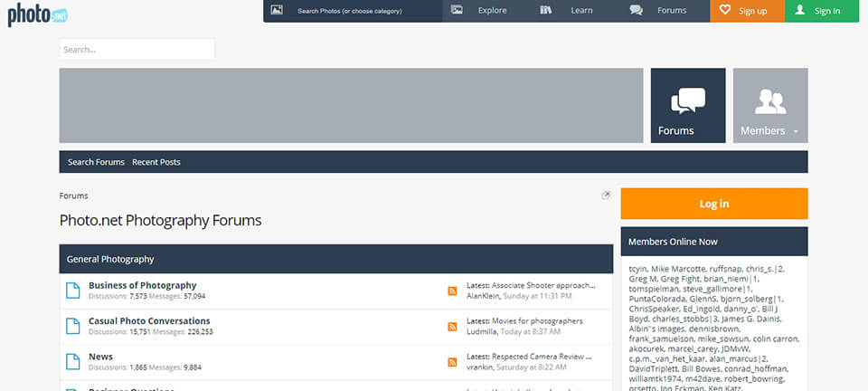868x391 pixels.
Task: Click the Casual Photo Conversations forum icon
Action: (73, 326)
